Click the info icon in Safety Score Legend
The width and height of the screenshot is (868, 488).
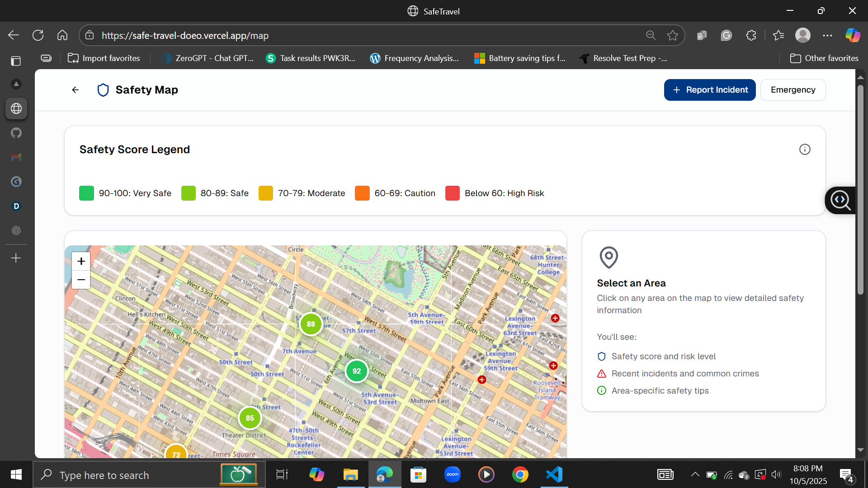pos(805,150)
